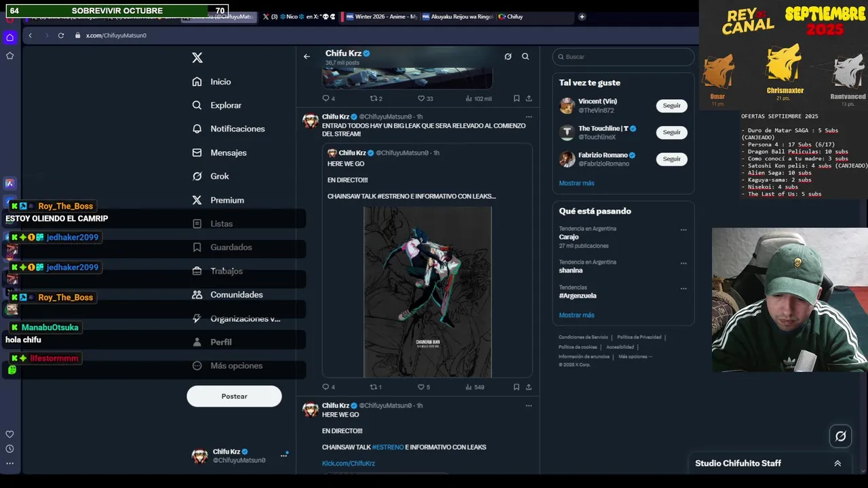Click Chifu Krz avatar on ENTRAD TODOS post

click(x=311, y=121)
